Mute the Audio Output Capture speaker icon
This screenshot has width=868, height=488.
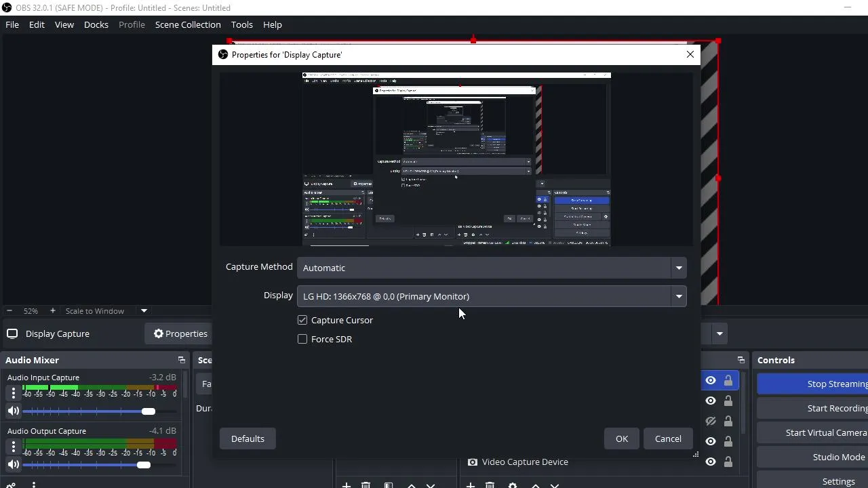click(13, 464)
